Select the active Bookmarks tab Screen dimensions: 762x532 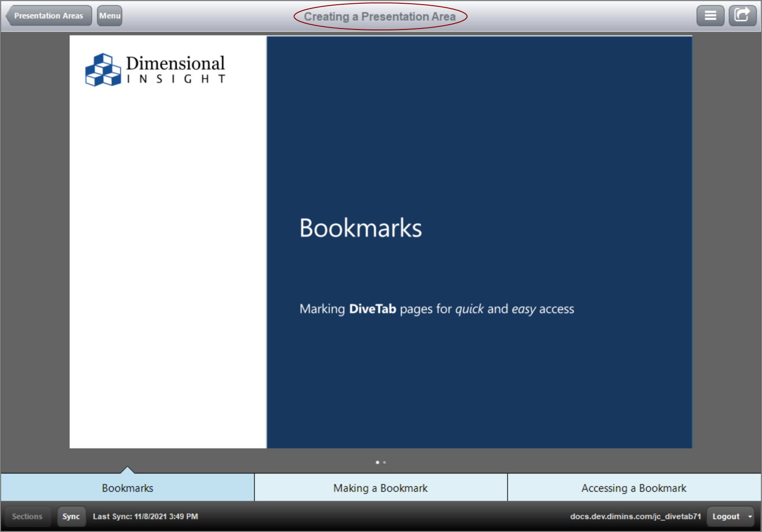[x=127, y=488]
